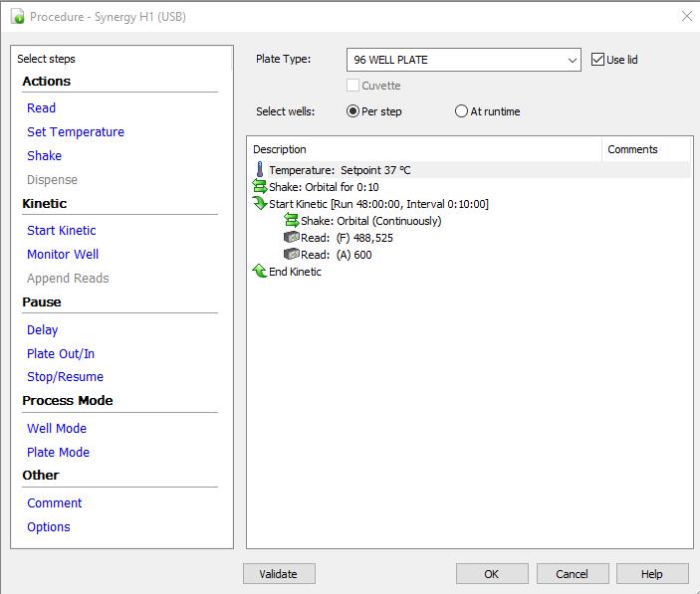Add a Shake step

point(44,155)
